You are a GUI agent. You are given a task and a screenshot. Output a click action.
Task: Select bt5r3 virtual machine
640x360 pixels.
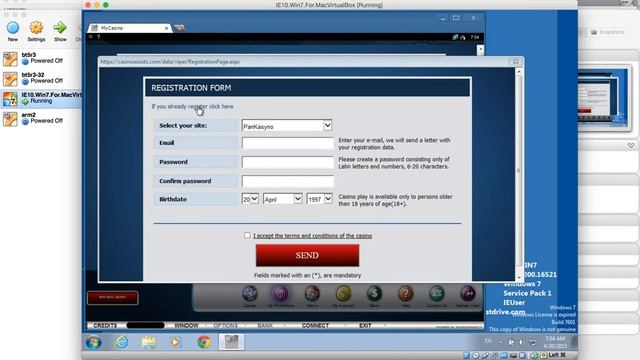coord(41,58)
